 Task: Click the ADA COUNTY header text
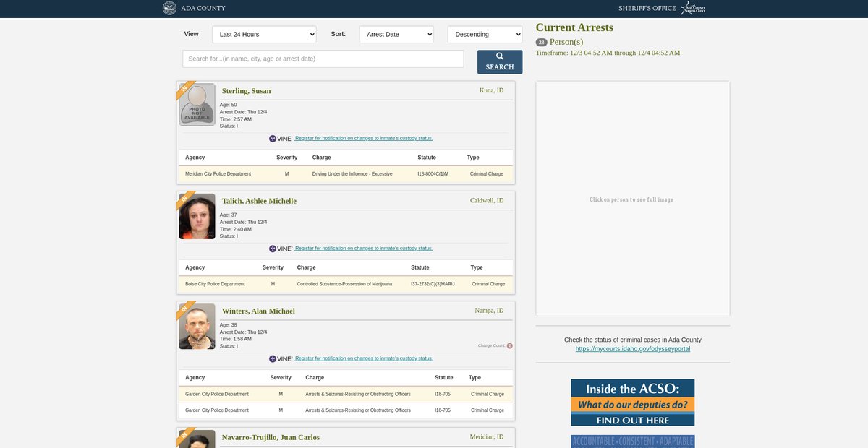coord(203,8)
